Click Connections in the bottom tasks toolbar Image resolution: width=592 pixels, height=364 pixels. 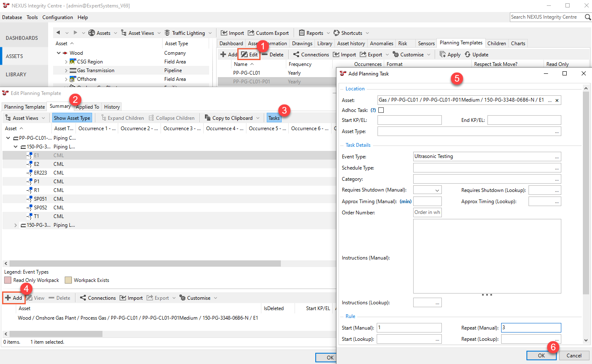point(97,298)
